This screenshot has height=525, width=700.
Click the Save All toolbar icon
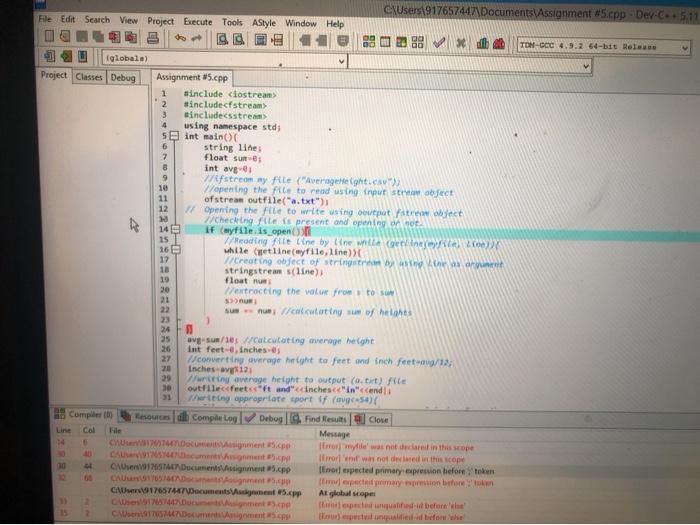click(98, 37)
